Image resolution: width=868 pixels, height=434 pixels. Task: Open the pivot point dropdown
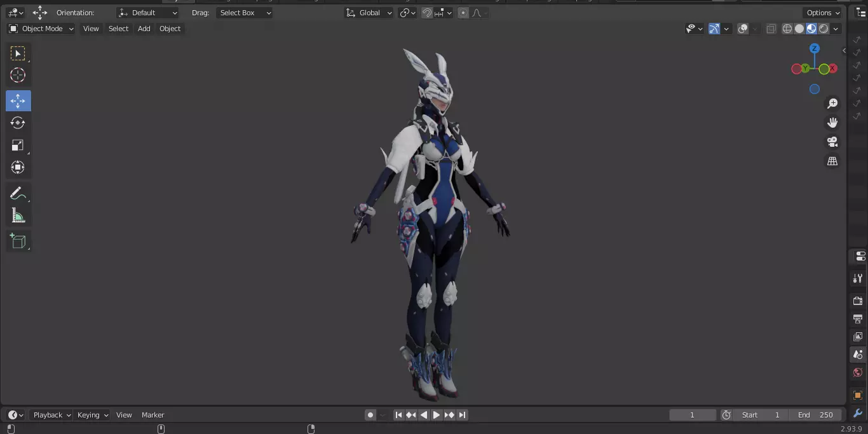pos(408,13)
